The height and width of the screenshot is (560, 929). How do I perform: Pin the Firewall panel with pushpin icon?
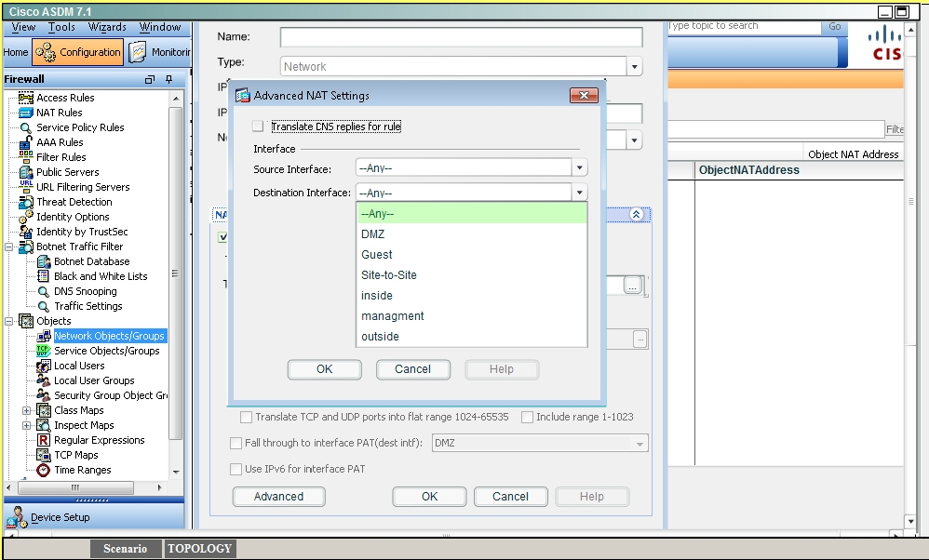click(168, 79)
